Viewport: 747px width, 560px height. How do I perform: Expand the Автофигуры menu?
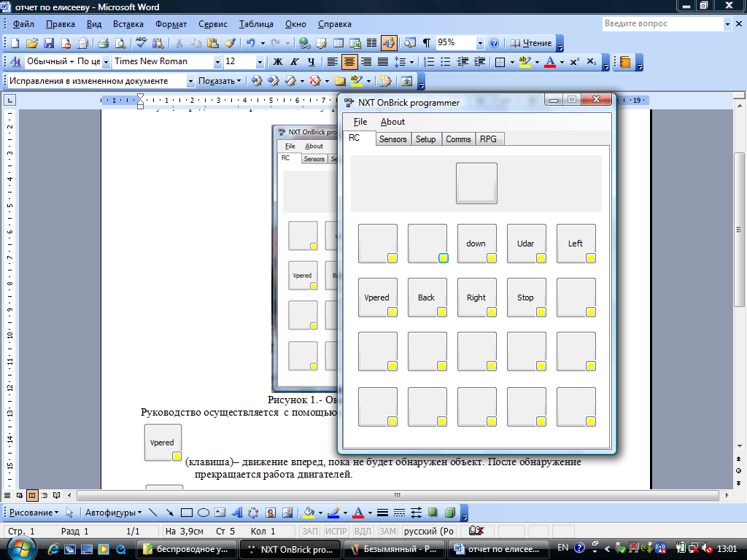[113, 513]
